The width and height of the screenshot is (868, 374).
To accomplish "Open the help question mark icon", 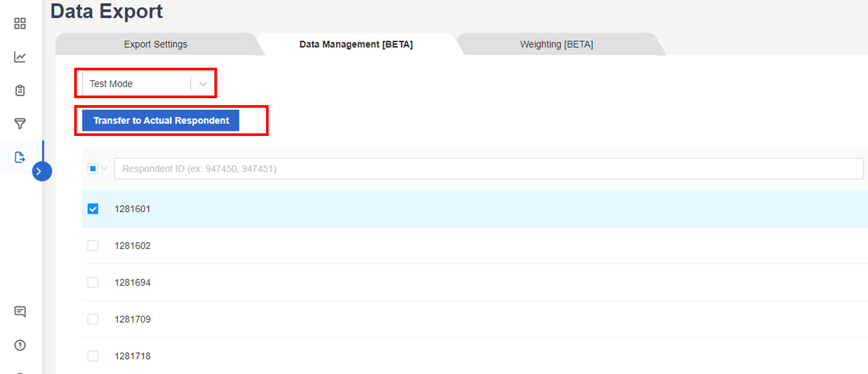I will pos(20,345).
